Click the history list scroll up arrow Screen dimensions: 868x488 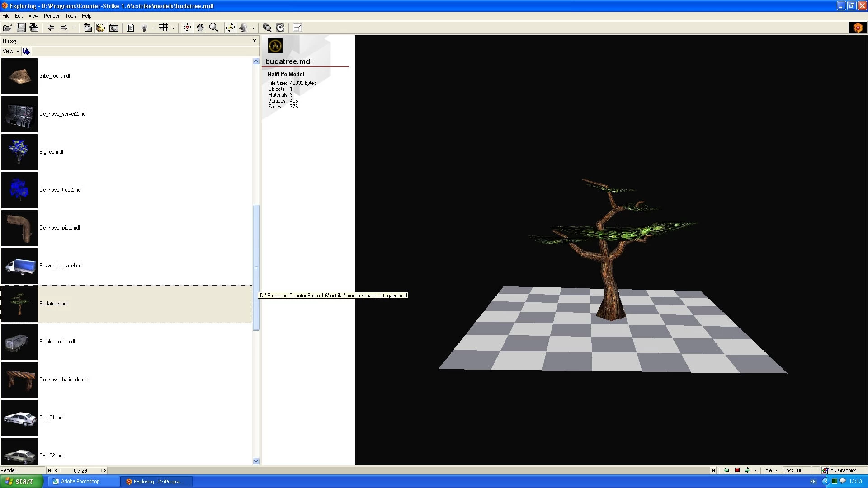pyautogui.click(x=256, y=61)
